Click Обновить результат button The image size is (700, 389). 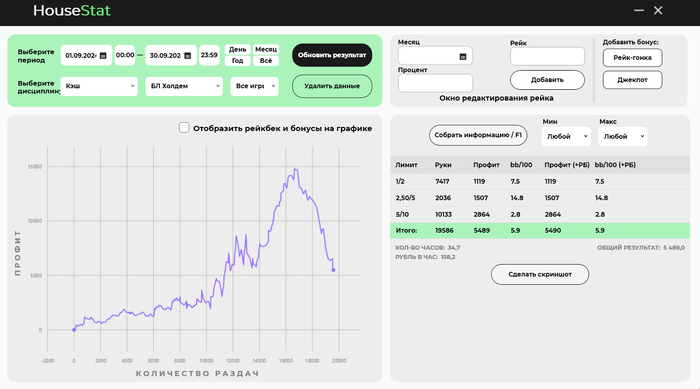[332, 55]
